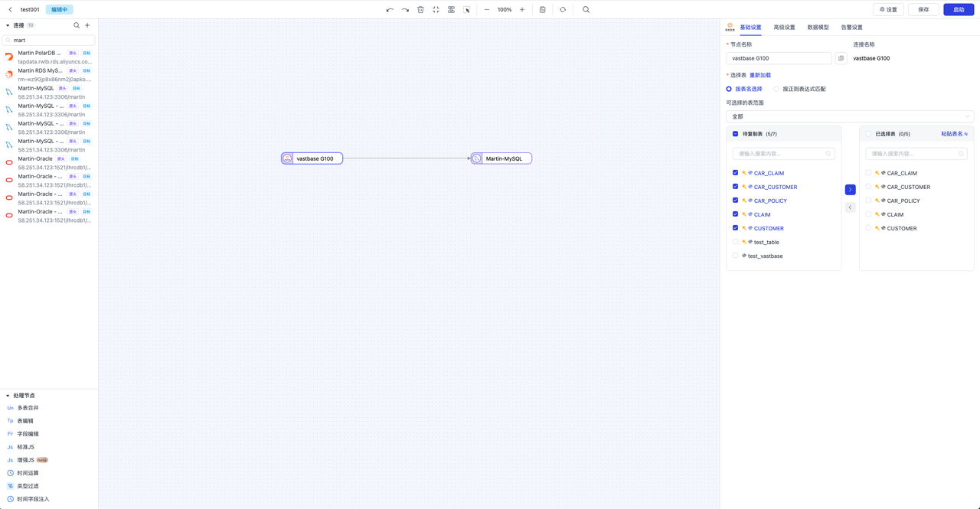Uncheck CAR_CUSTOMER in 待复制表 list
The height and width of the screenshot is (509, 980).
click(736, 187)
